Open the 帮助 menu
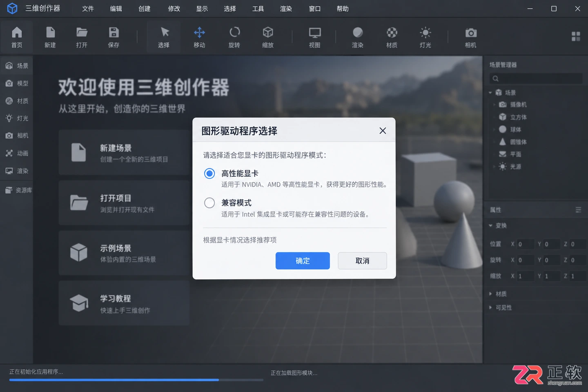Viewport: 588px width, 392px height. tap(343, 9)
